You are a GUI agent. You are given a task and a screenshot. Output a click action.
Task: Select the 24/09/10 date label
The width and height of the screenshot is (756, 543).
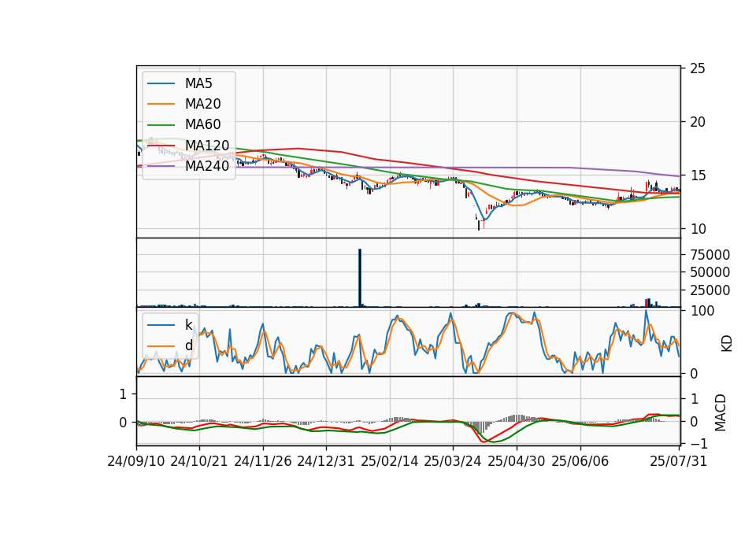[x=136, y=461]
